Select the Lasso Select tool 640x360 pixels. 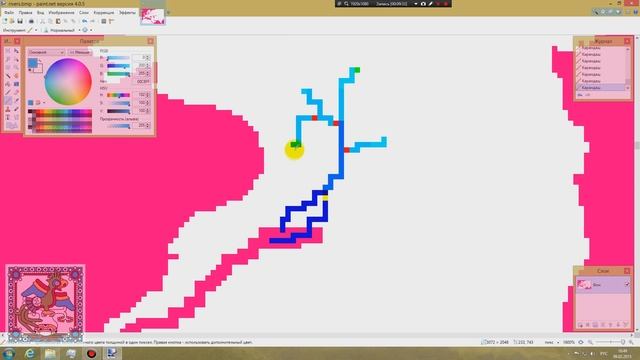[8, 59]
